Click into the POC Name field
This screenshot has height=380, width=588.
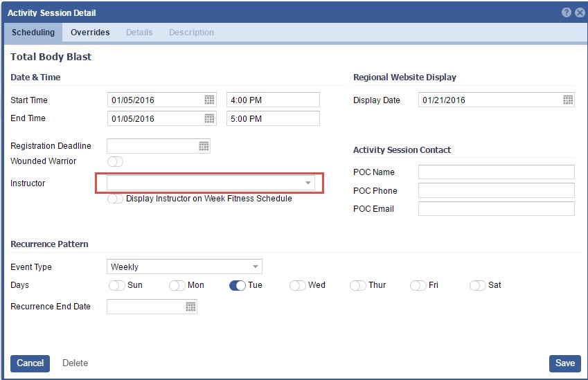tap(496, 172)
